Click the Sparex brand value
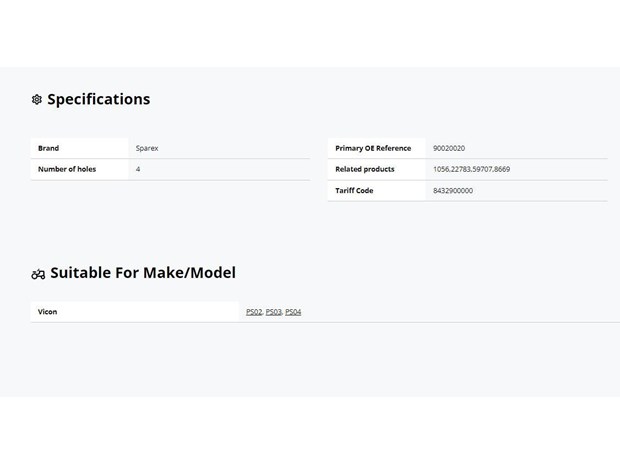 [147, 148]
